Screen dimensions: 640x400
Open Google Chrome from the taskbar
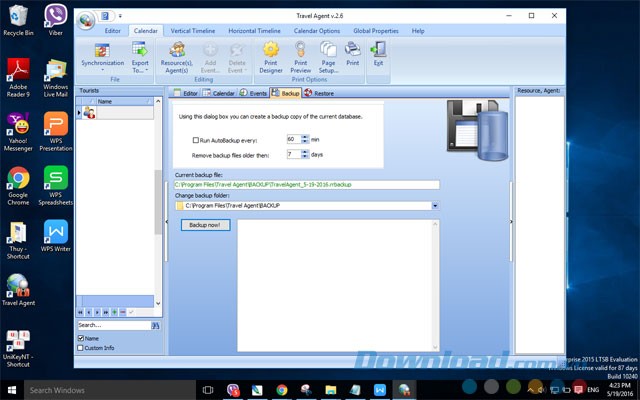282,390
